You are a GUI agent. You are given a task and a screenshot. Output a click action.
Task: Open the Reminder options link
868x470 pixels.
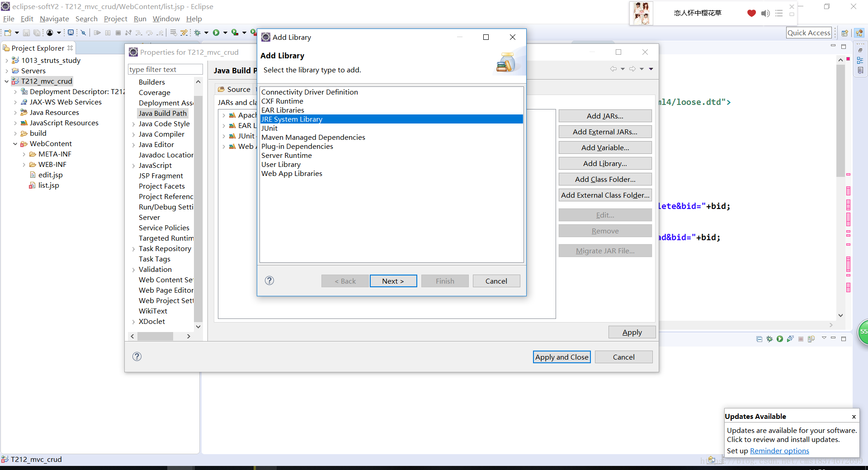click(779, 451)
